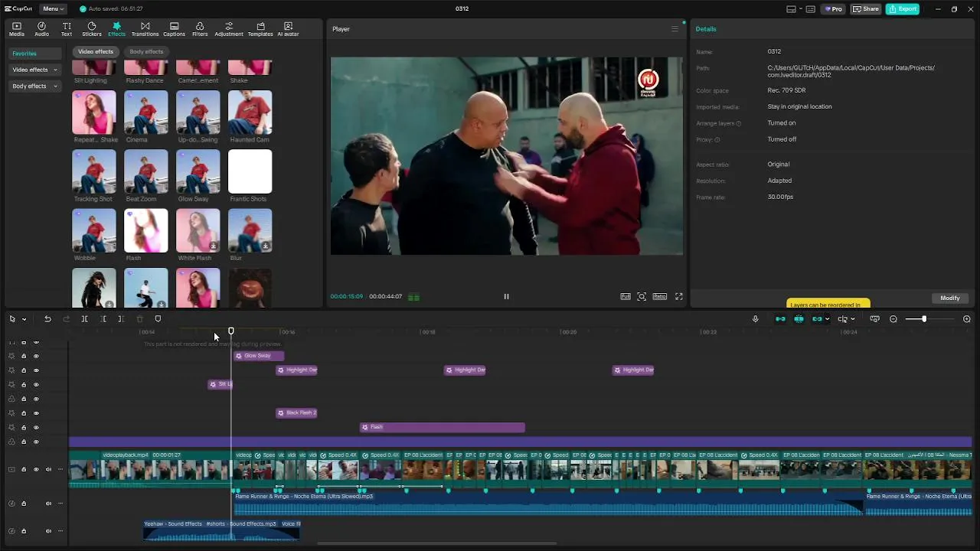Pick the White Flash effect thumbnail
This screenshot has width=980, height=551.
click(198, 230)
